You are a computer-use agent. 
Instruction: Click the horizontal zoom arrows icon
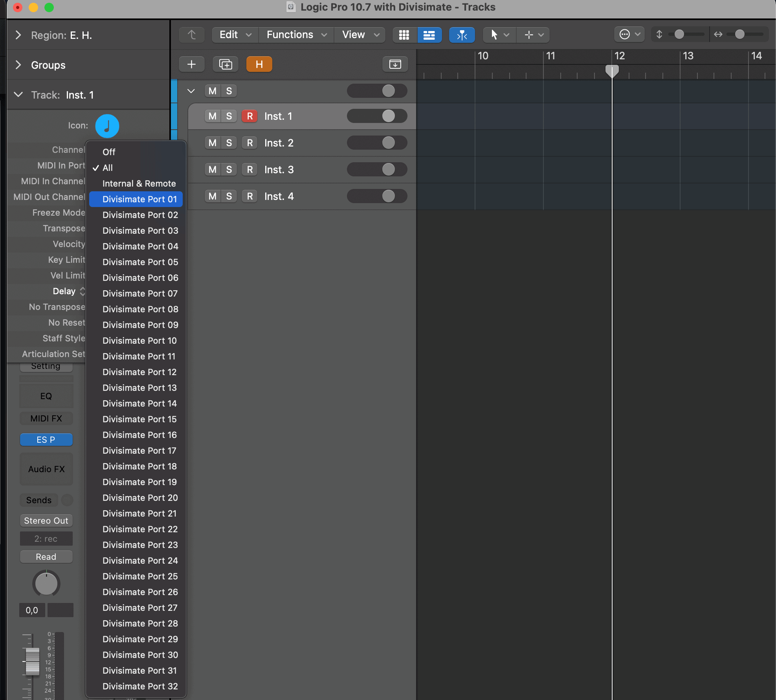point(718,35)
